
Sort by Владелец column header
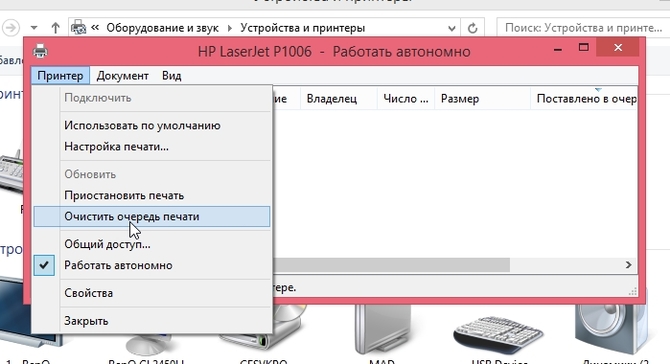coord(338,99)
